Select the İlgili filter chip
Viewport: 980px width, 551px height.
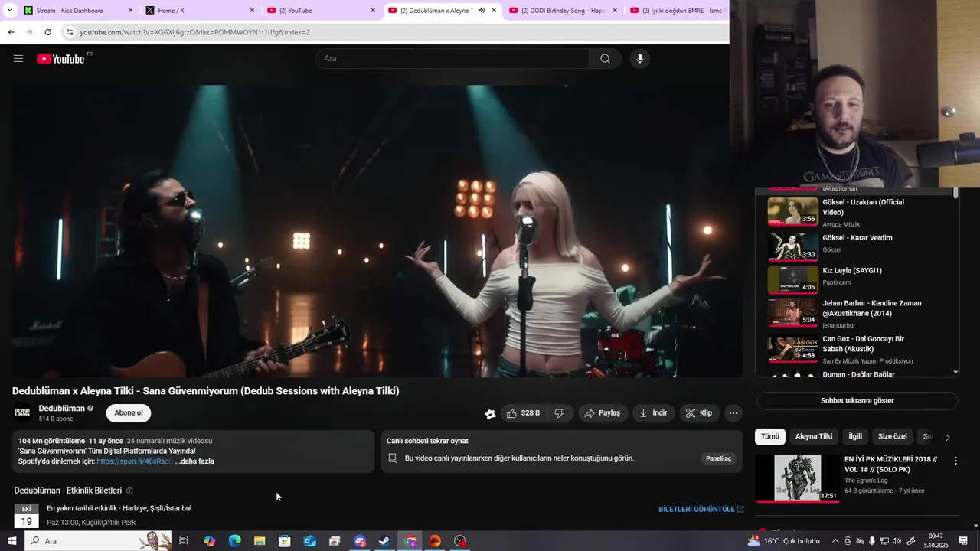pos(855,436)
